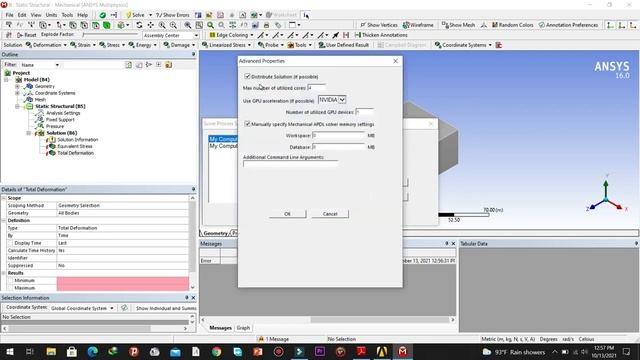Select Analysis Settings tree item
Image resolution: width=640 pixels, height=360 pixels.
(63, 113)
